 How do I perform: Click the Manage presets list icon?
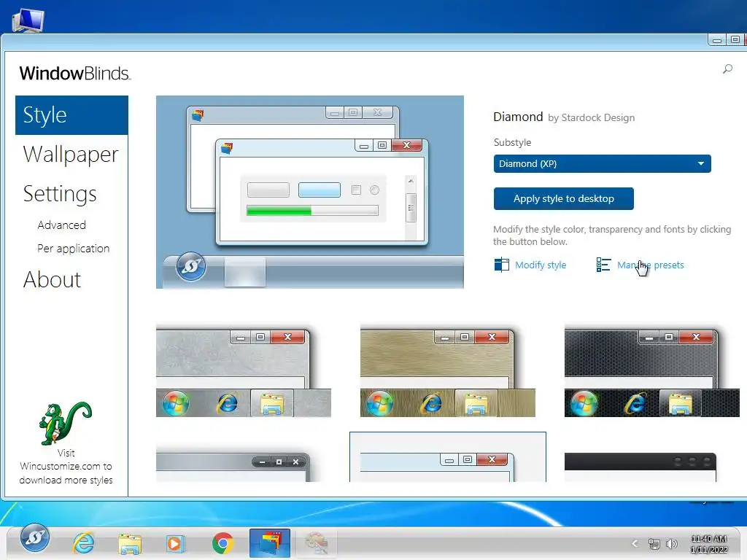tap(603, 265)
